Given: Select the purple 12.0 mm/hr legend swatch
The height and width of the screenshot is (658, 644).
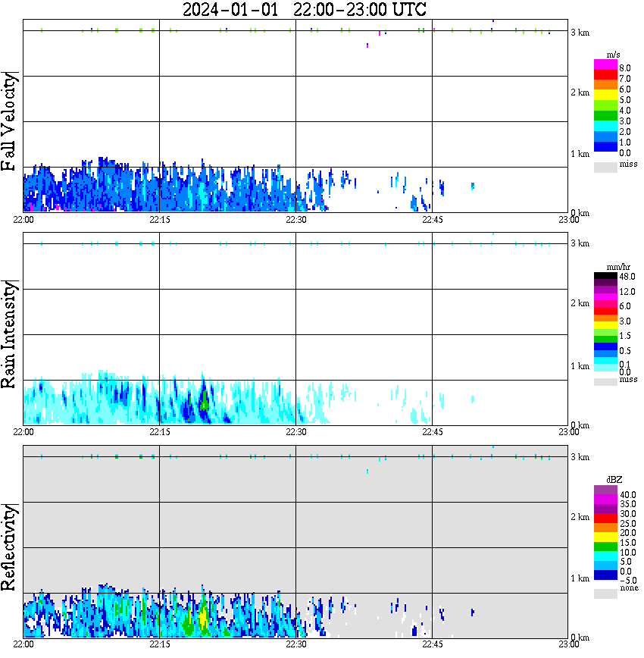Looking at the screenshot, I should point(605,290).
